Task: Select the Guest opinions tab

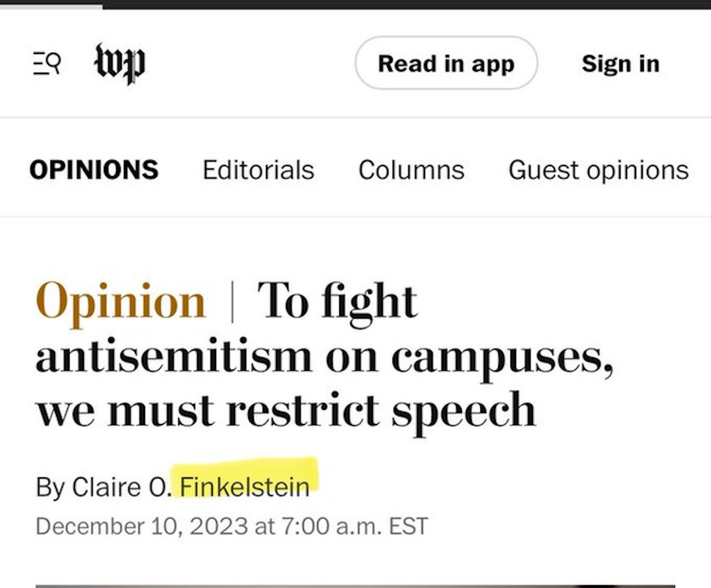Action: click(x=598, y=170)
